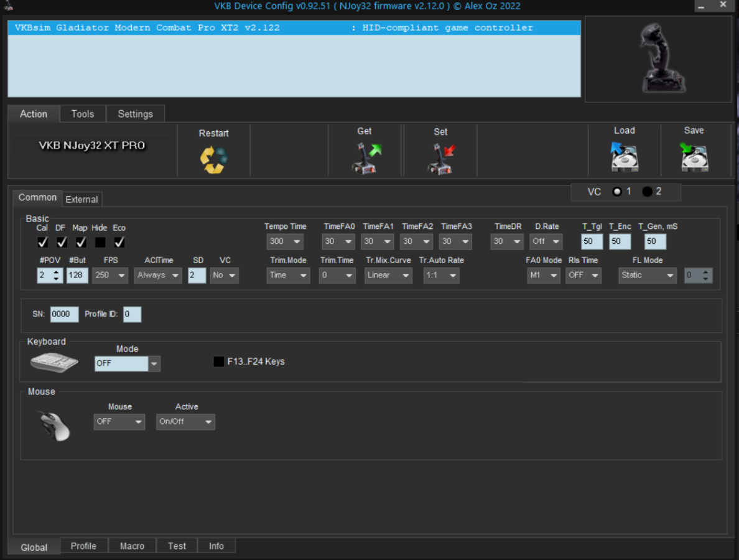Viewport: 739px width, 560px height.
Task: Open the Trim.Mode dropdown
Action: coord(289,275)
